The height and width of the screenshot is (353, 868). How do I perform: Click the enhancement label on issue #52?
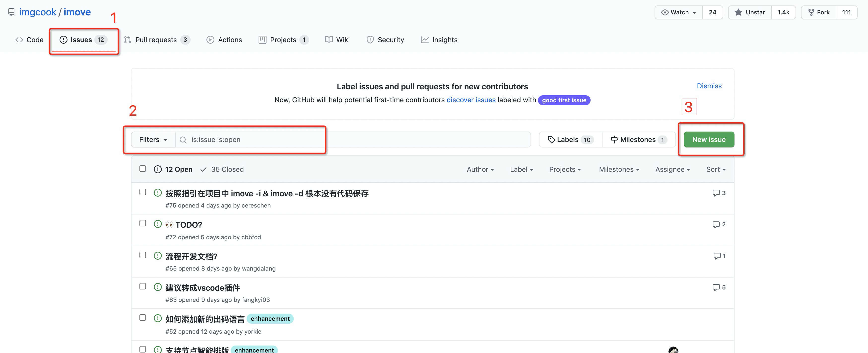click(x=270, y=318)
